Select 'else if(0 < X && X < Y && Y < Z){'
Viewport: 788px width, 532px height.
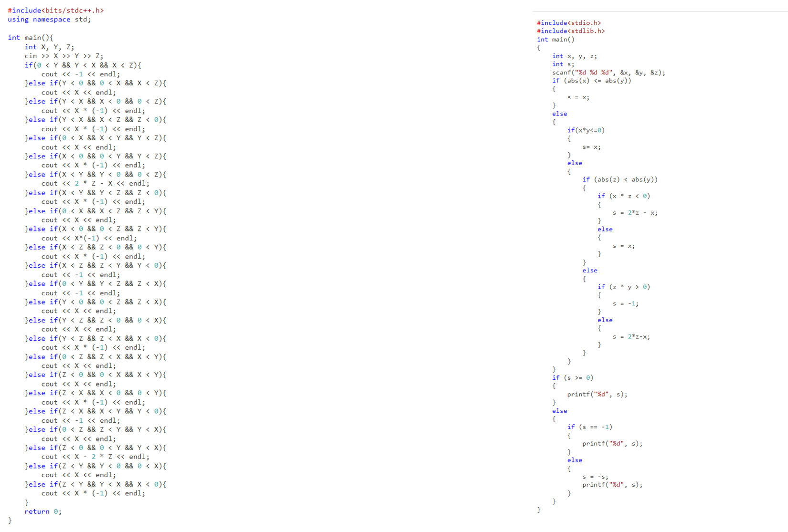[x=97, y=138]
